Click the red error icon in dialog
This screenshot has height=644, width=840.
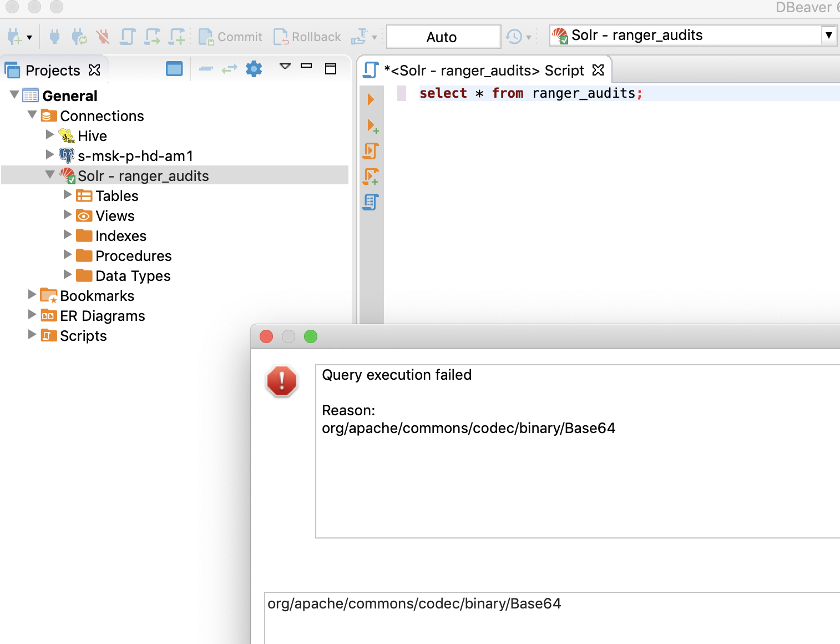[x=282, y=381]
